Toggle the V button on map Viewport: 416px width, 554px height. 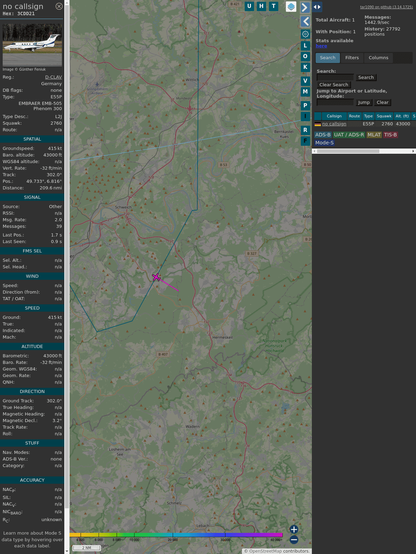(x=305, y=81)
